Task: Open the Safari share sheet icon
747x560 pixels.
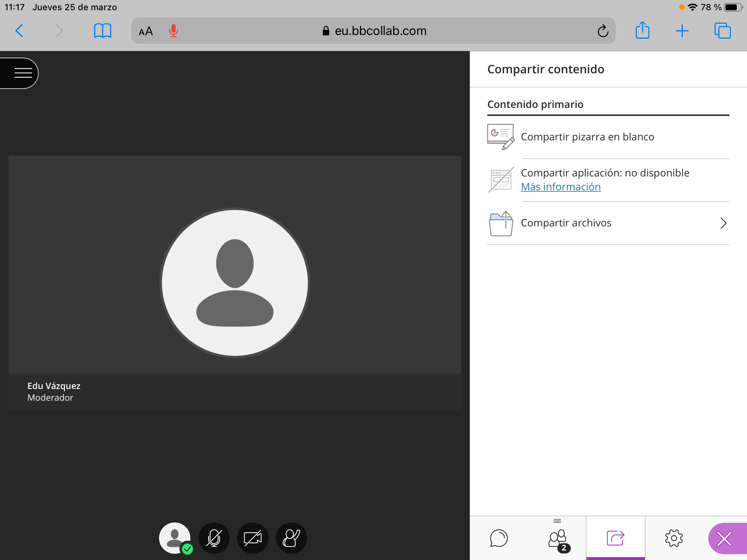Action: pyautogui.click(x=642, y=30)
